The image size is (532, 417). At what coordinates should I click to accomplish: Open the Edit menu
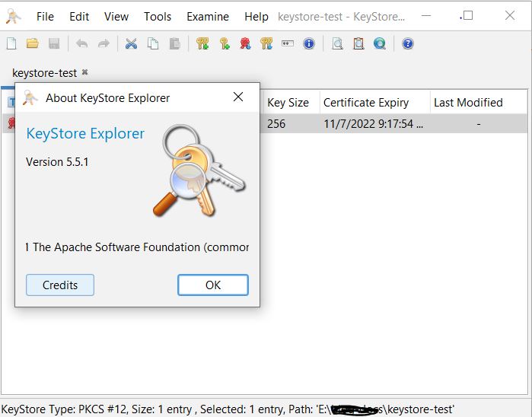point(79,16)
